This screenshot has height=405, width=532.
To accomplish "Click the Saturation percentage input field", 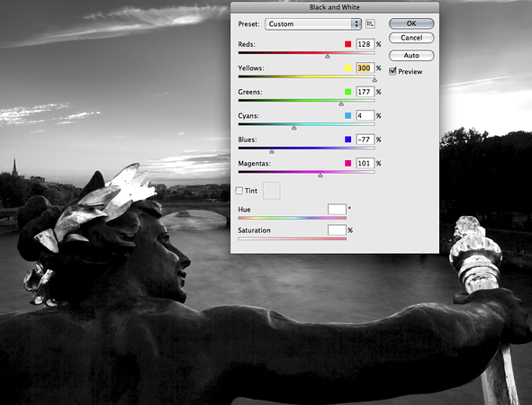I will click(337, 230).
